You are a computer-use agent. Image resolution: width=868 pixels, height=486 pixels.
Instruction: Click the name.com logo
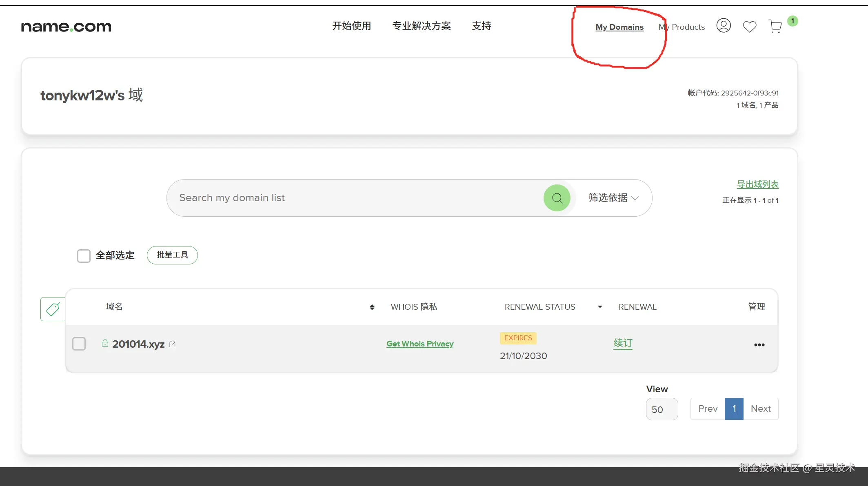click(66, 27)
